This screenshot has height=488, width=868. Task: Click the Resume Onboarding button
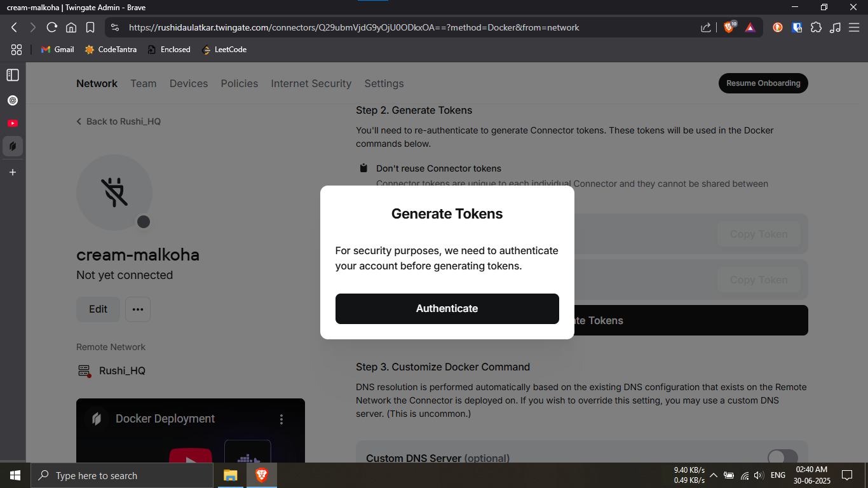click(763, 83)
